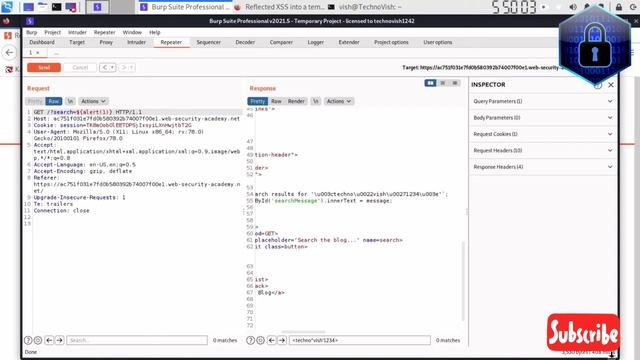Switch to the Dashboard tab
640x360 pixels.
pos(42,42)
